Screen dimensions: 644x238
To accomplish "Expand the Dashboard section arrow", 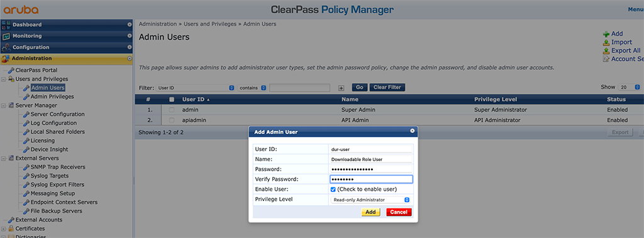I will coord(130,25).
